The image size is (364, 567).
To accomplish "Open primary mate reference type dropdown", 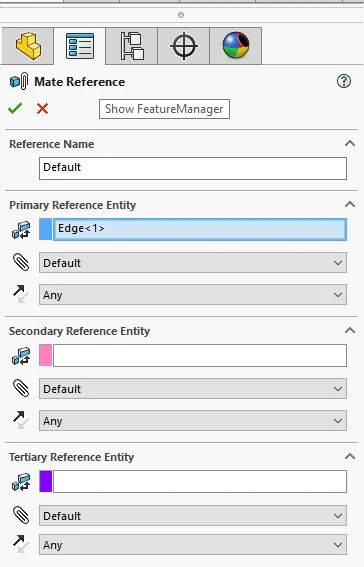I will tap(193, 263).
